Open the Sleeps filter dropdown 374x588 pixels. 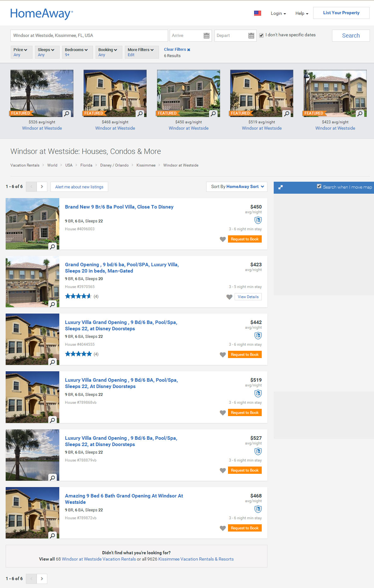(47, 52)
